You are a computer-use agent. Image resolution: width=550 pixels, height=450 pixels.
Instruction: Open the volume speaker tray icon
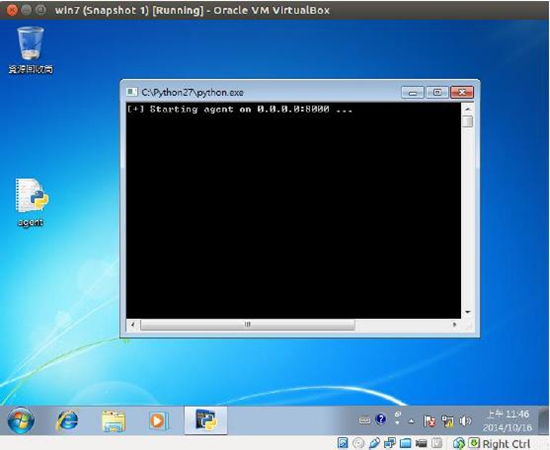[x=465, y=421]
